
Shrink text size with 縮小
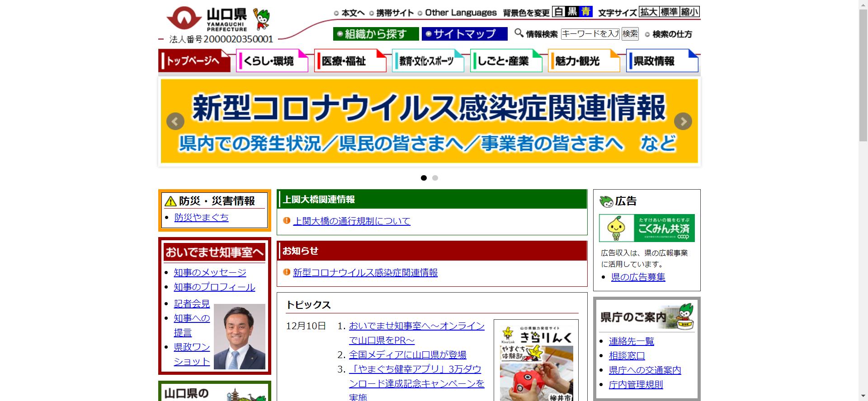pyautogui.click(x=689, y=12)
